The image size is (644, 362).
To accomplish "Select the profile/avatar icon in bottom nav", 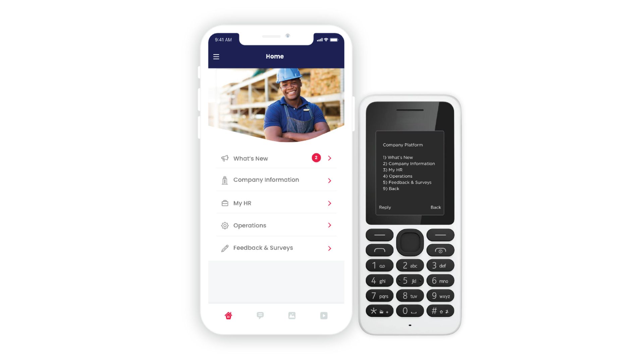I will click(292, 315).
